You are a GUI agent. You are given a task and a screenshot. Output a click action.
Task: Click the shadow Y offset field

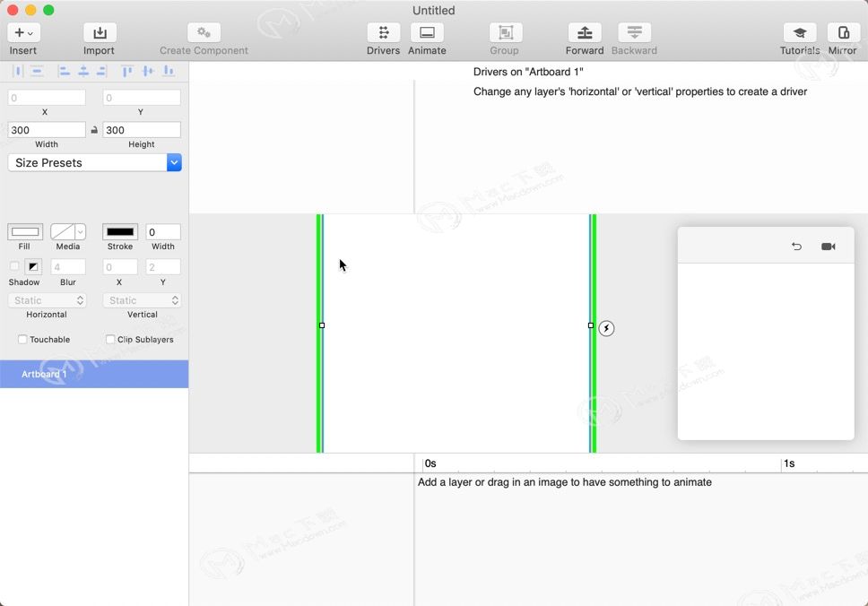click(x=163, y=267)
